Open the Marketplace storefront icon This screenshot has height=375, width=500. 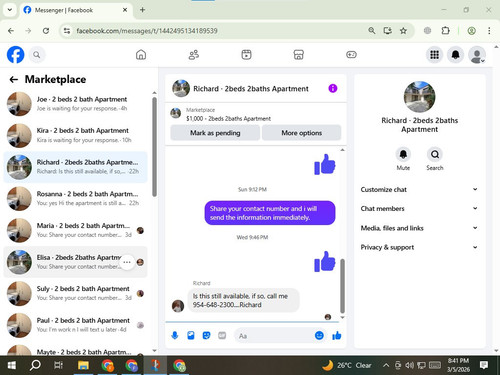(299, 55)
